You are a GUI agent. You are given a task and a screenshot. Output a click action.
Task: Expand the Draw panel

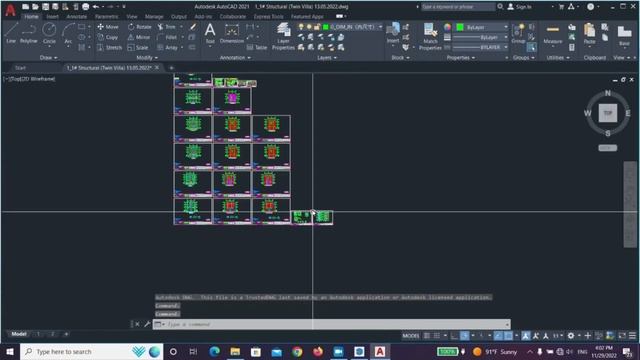(x=49, y=58)
